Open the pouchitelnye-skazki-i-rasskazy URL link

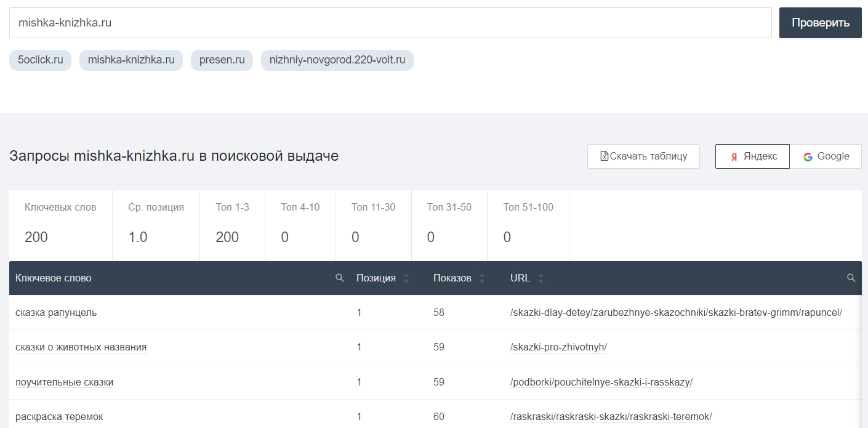point(601,382)
